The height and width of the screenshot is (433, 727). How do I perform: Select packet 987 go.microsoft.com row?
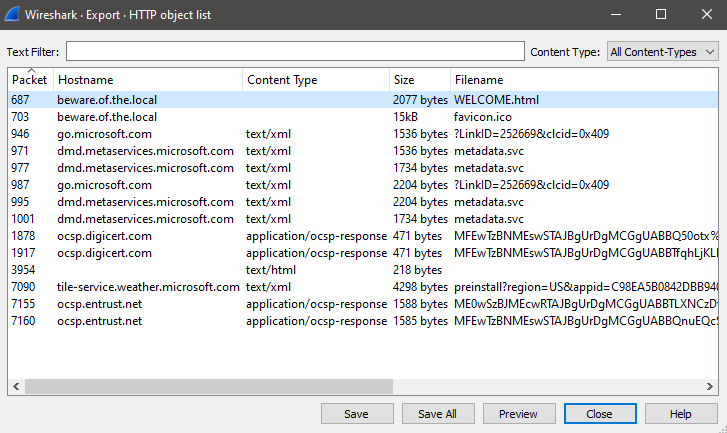click(363, 185)
